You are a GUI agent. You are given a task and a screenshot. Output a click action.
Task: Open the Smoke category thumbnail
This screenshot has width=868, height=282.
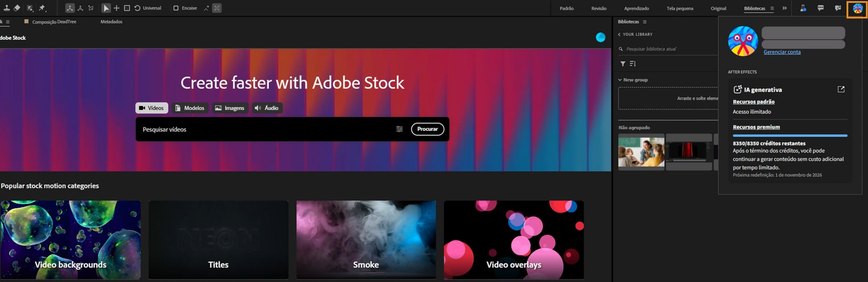point(366,240)
